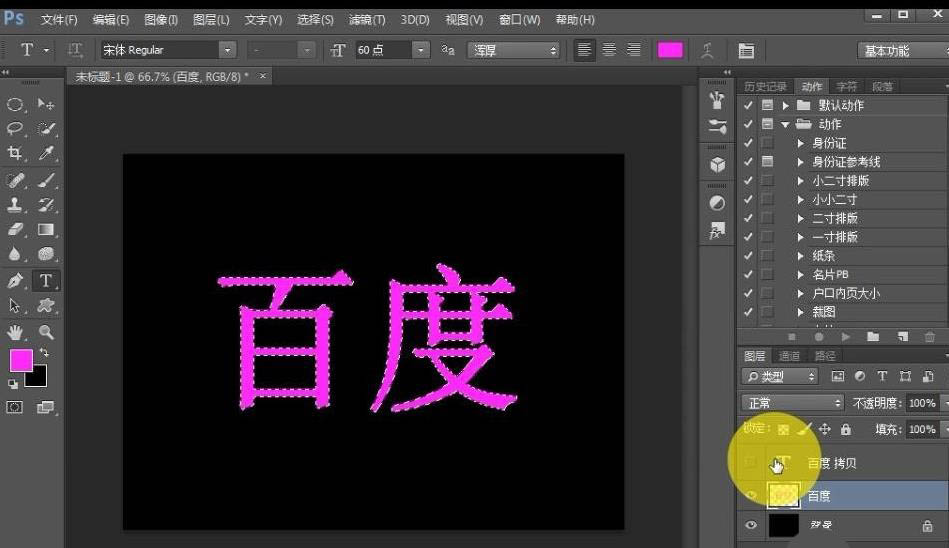Align text right
Image resolution: width=949 pixels, height=548 pixels.
(x=633, y=50)
